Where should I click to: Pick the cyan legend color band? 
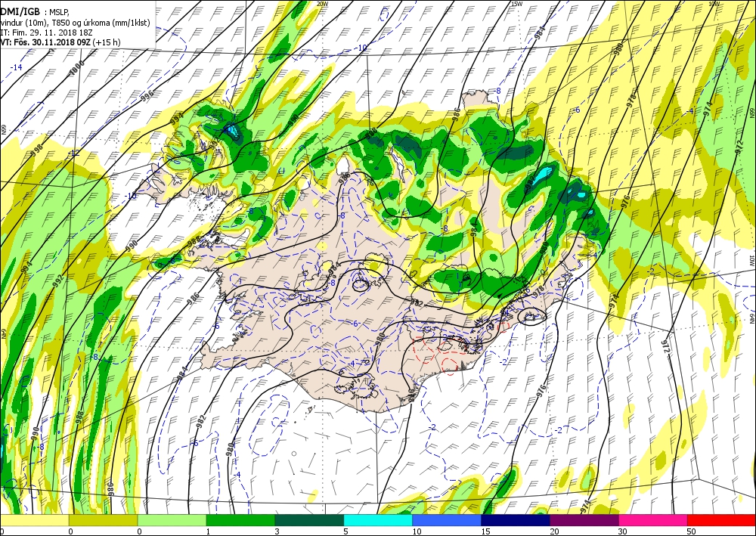[x=378, y=521]
